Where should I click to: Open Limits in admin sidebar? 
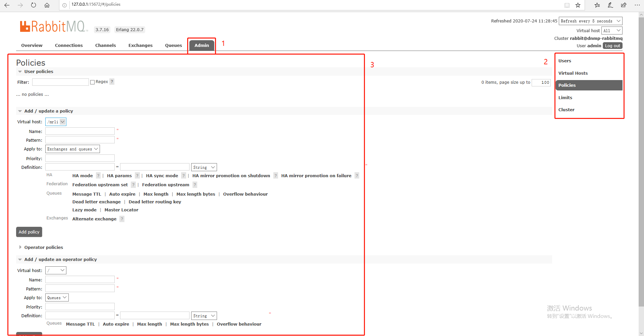click(x=565, y=97)
